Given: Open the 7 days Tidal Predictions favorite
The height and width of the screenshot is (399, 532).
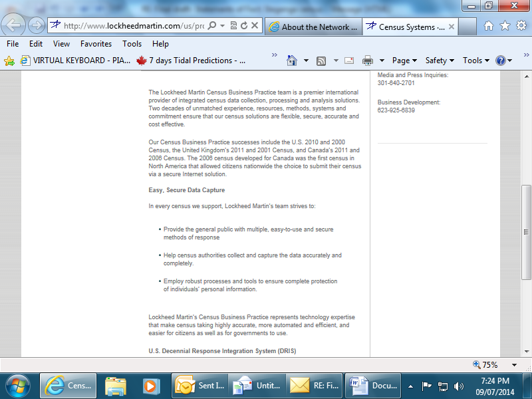Looking at the screenshot, I should (x=191, y=61).
